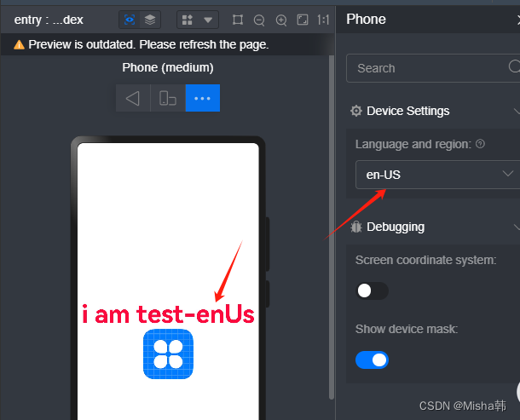The image size is (520, 420).
Task: Collapse the Debugging section
Action: pos(517,227)
